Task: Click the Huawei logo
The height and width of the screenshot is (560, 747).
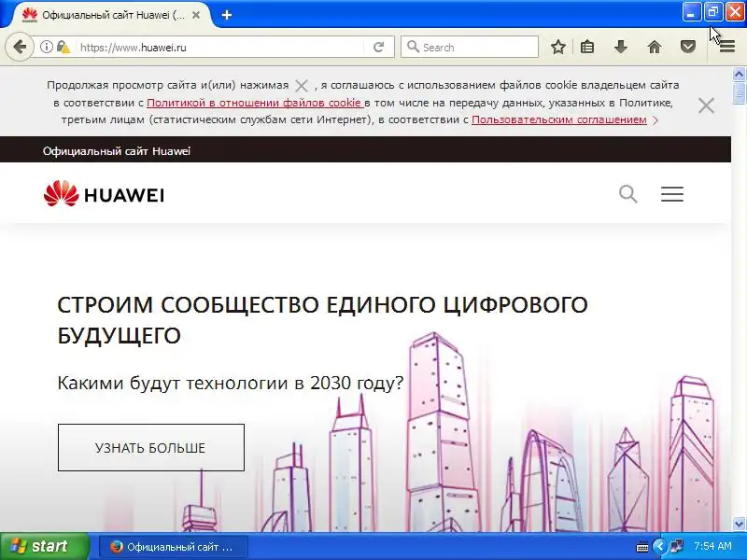Action: pyautogui.click(x=104, y=194)
